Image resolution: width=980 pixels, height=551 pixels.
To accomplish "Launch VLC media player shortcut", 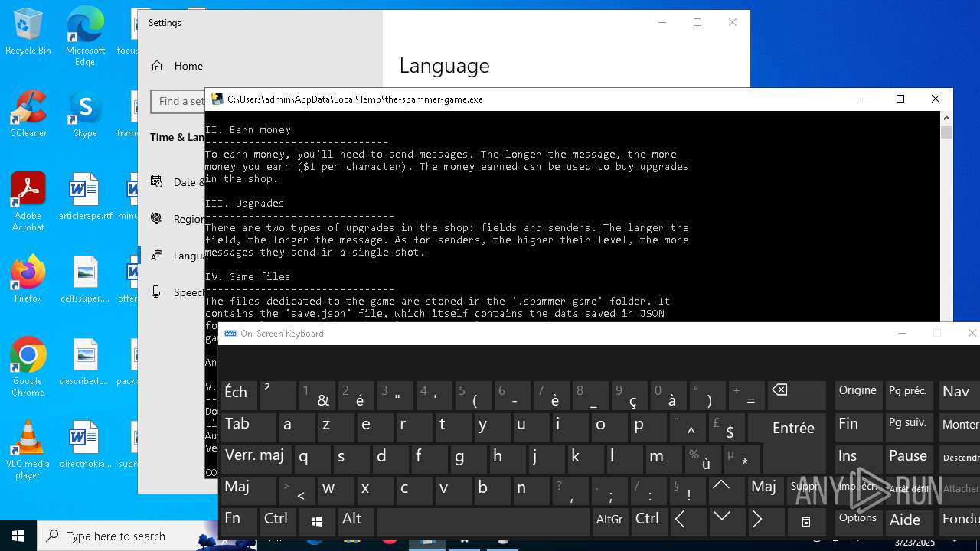I will 28,450.
